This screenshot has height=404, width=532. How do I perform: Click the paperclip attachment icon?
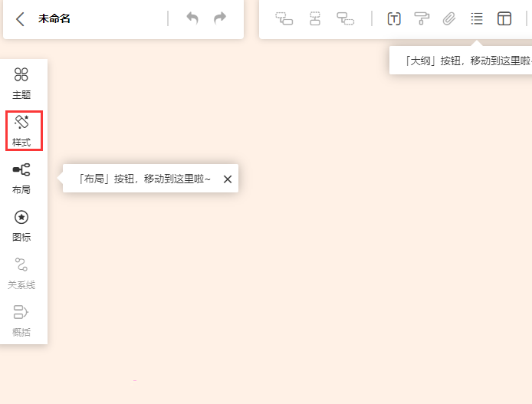449,19
